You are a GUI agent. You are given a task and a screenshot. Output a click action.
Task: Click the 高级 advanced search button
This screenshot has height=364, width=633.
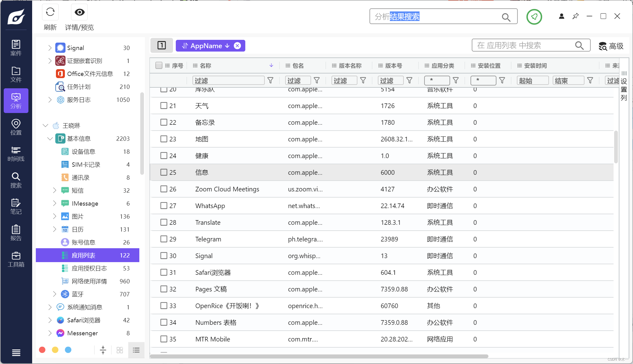point(611,46)
